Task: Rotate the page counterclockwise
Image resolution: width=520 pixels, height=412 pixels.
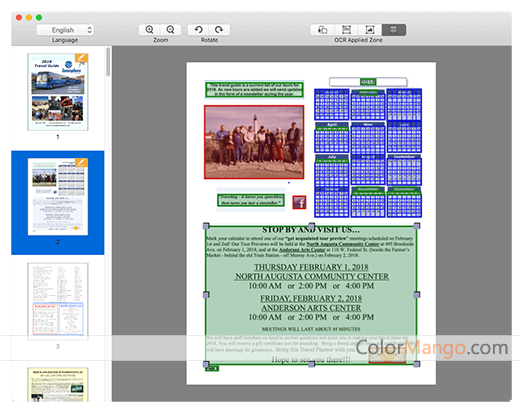Action: 198,30
